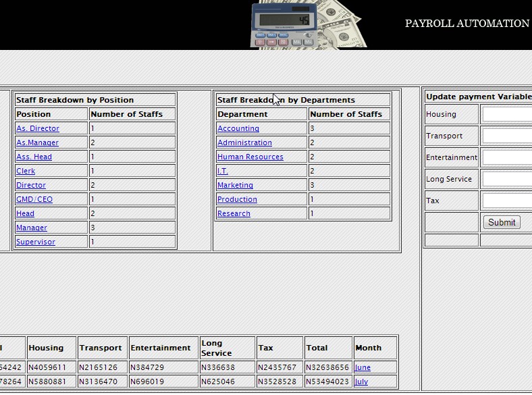Click the Long Service column header

pyautogui.click(x=228, y=348)
